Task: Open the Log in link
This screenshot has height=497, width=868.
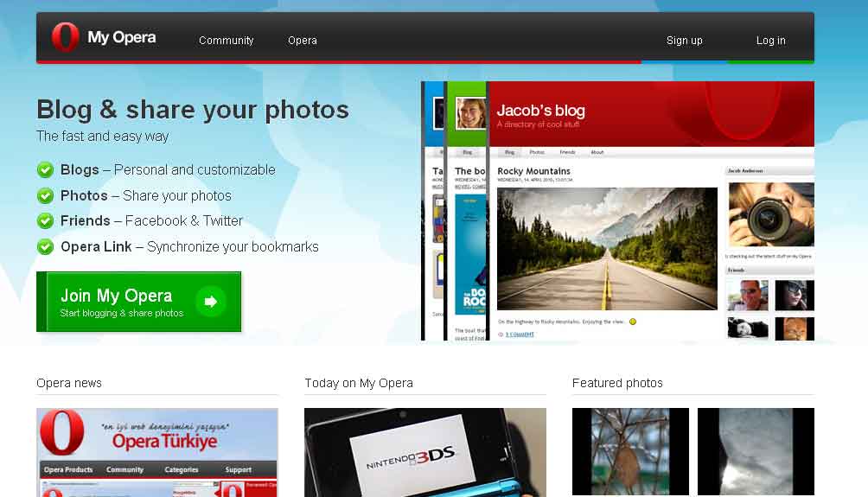Action: pyautogui.click(x=770, y=41)
